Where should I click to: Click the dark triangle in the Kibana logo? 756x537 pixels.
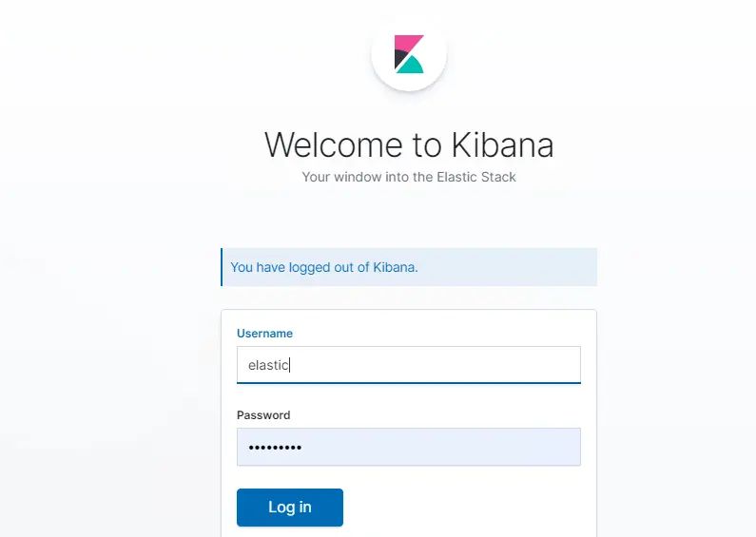399,58
